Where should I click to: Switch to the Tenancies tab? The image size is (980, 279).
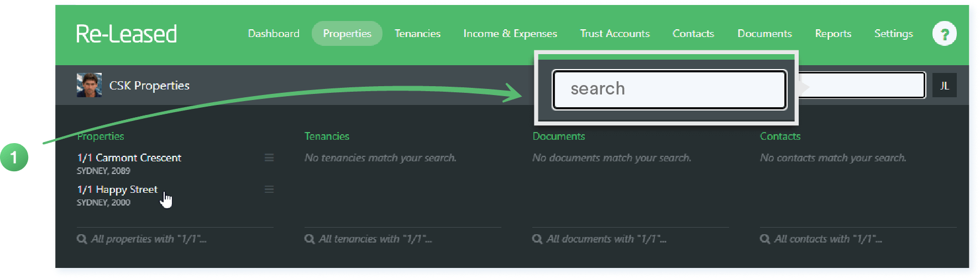coord(417,34)
